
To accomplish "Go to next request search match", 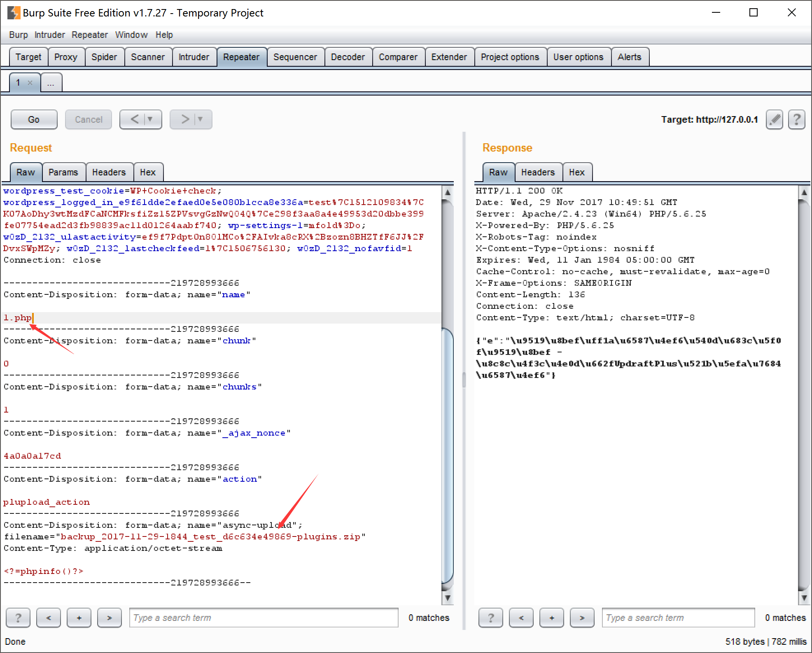I will point(110,618).
